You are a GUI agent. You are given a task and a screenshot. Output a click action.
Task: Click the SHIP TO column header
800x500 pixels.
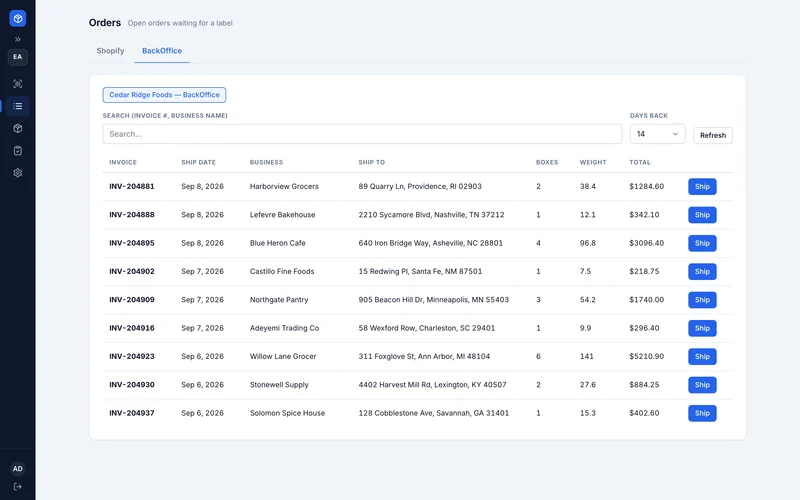[x=371, y=162]
